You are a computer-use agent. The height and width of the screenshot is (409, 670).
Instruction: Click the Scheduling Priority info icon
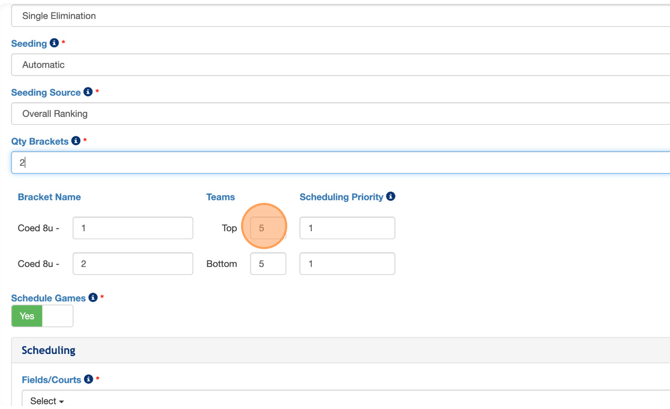(390, 197)
